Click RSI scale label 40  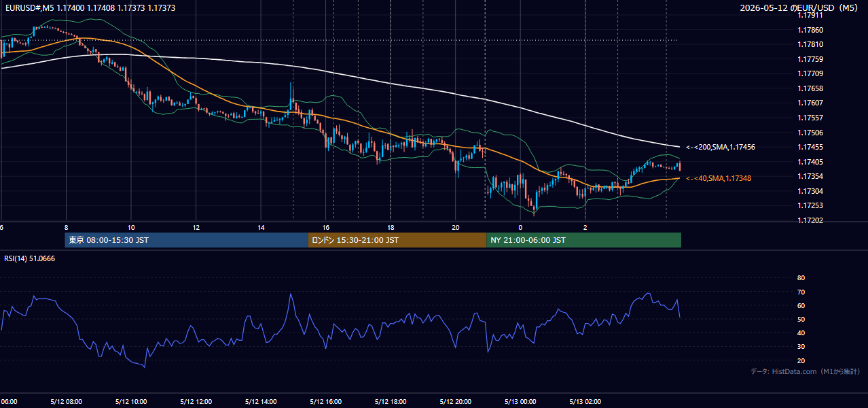click(x=801, y=333)
